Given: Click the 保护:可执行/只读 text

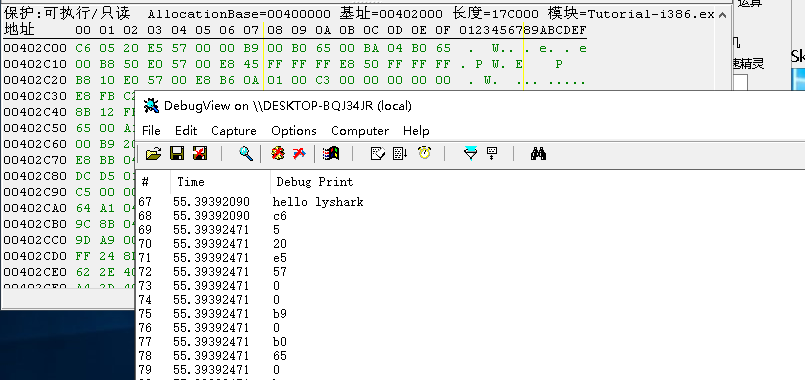Looking at the screenshot, I should point(67,14).
